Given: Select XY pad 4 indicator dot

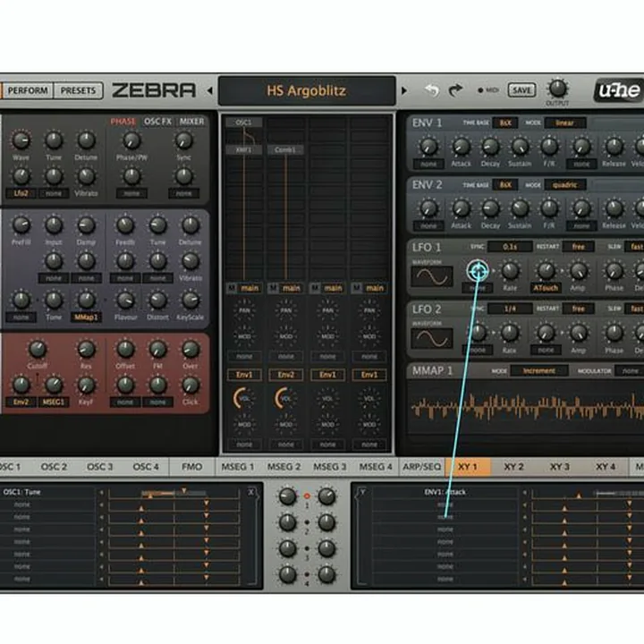Looking at the screenshot, I should click(x=307, y=574).
